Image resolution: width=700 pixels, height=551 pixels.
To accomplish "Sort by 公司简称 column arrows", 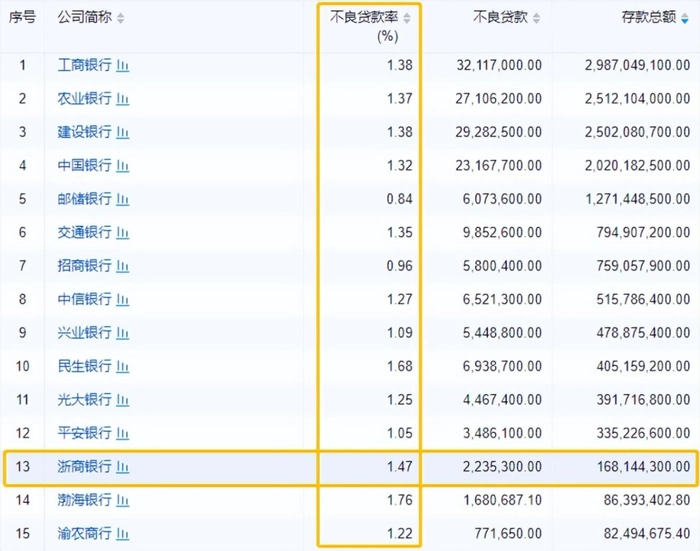I will (x=121, y=19).
